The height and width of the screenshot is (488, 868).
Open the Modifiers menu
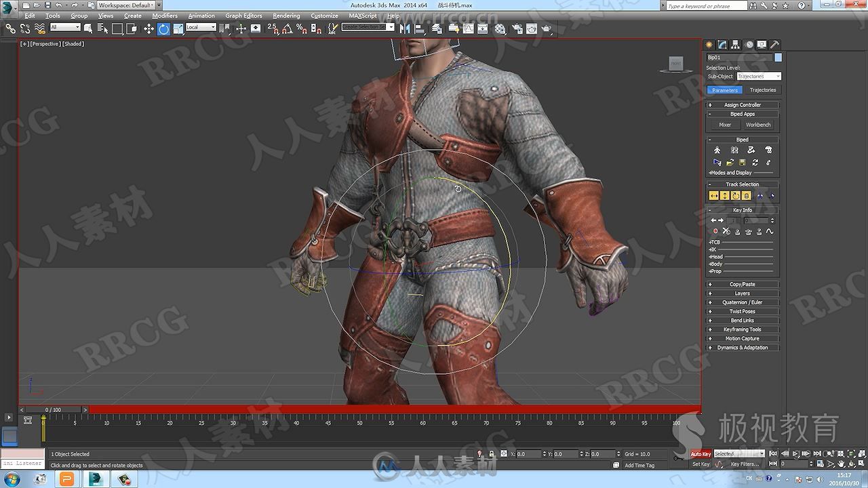click(165, 16)
